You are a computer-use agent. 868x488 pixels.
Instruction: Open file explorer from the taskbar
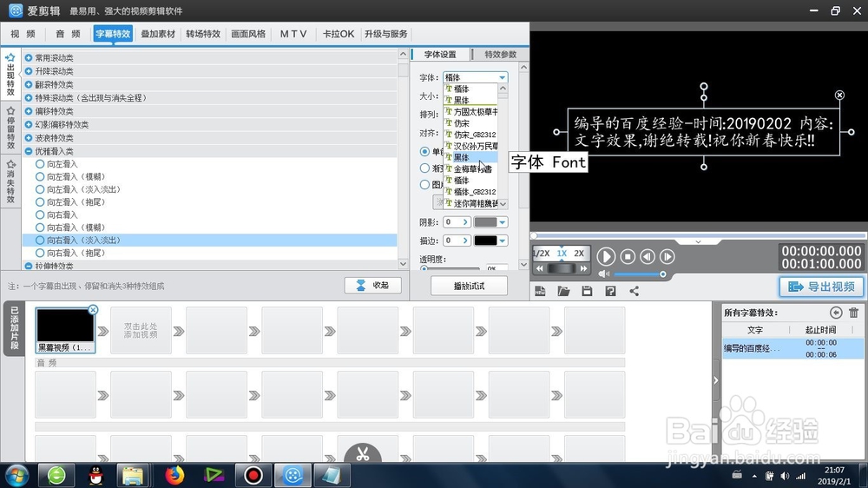point(133,475)
